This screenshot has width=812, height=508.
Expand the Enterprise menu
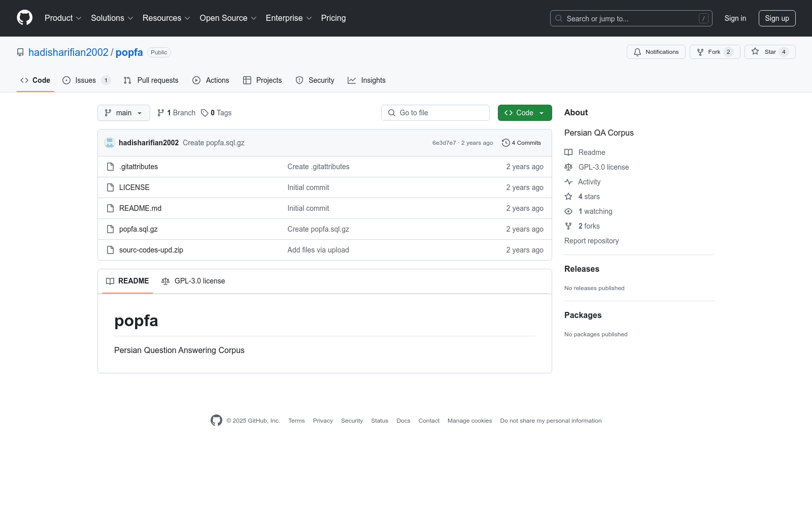[x=289, y=18]
